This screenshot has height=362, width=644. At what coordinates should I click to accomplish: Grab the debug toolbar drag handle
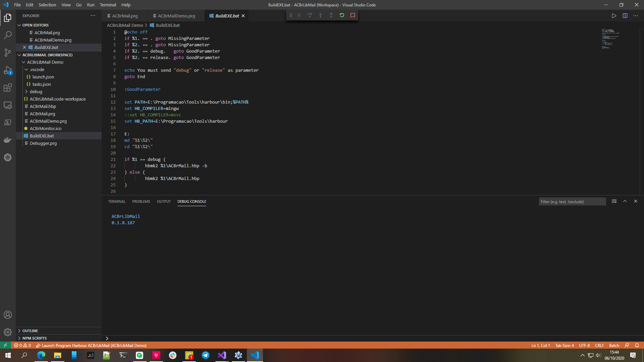tap(291, 15)
